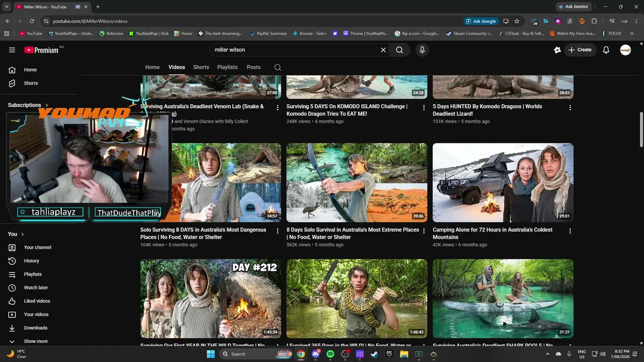Open the 'DAY #212' video thumbnail
644x362 pixels.
pyautogui.click(x=211, y=299)
